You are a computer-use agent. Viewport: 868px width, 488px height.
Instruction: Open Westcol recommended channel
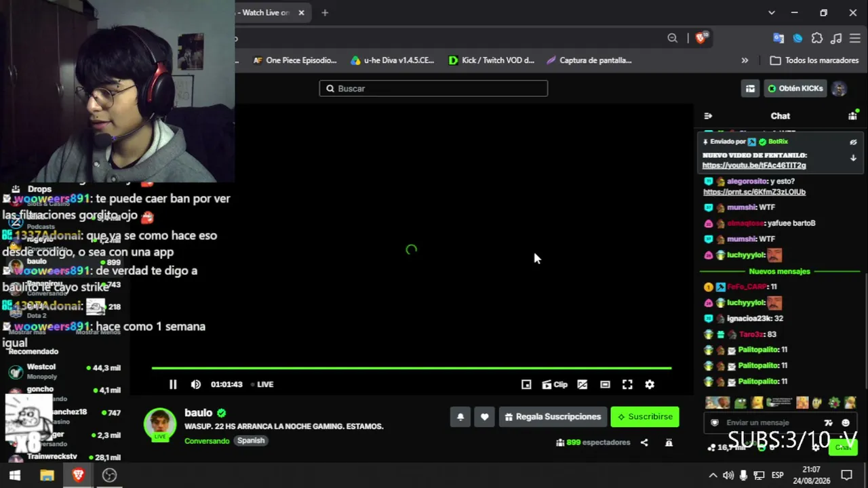(x=64, y=371)
